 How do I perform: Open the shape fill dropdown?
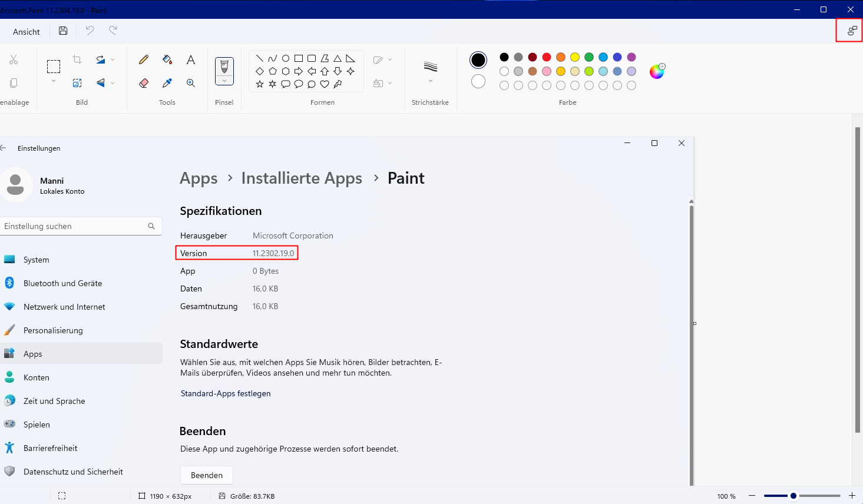pos(390,83)
